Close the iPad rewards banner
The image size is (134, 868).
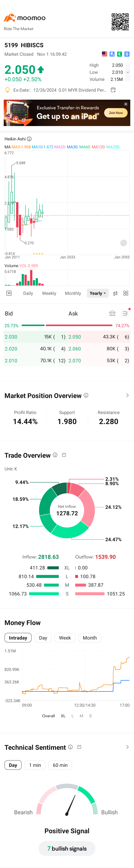(x=126, y=104)
